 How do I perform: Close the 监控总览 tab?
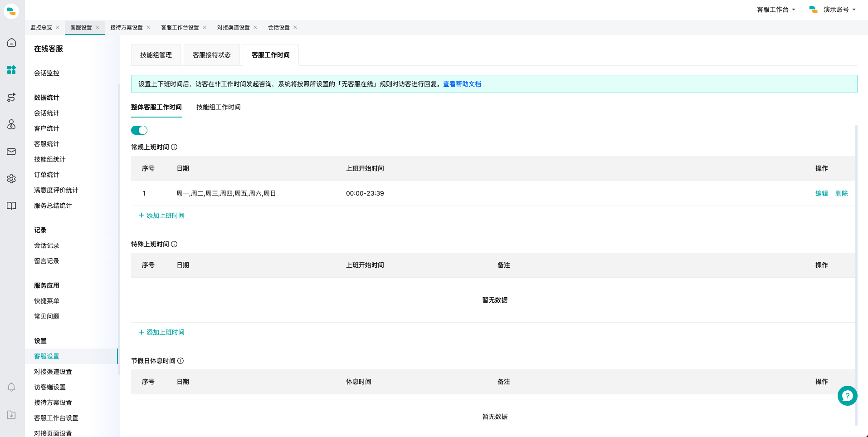pos(58,27)
